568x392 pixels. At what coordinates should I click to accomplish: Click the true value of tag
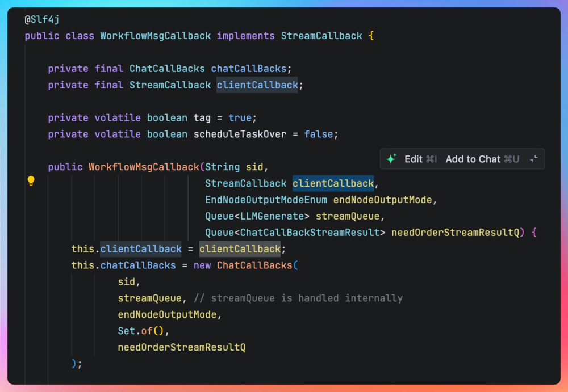[240, 118]
